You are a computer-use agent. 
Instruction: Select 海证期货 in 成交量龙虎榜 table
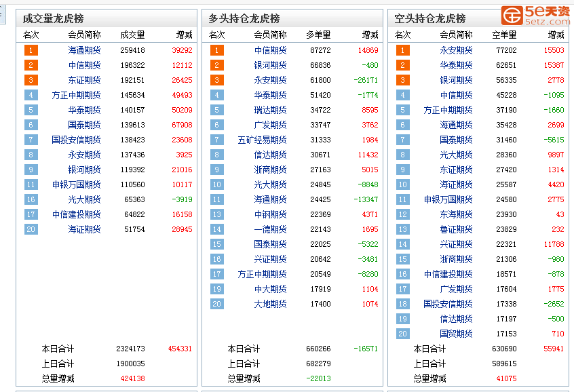[x=84, y=229]
